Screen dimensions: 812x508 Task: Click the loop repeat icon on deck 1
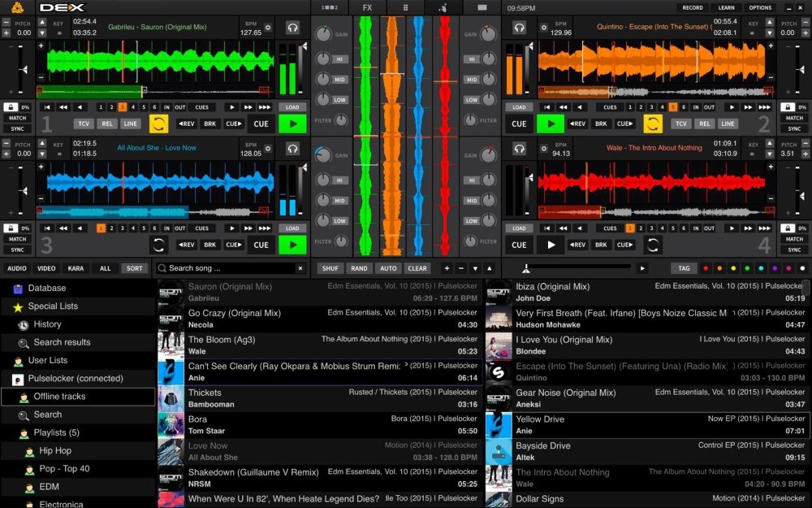(x=159, y=123)
